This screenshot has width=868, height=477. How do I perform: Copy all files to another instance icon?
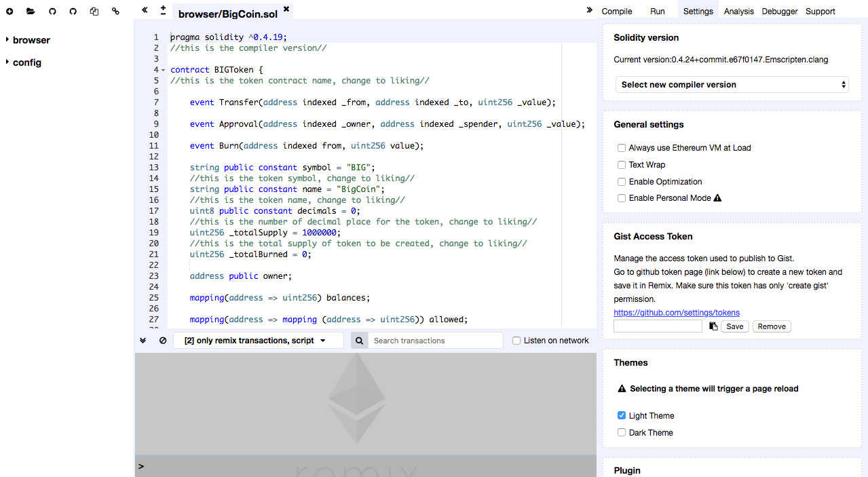point(94,12)
